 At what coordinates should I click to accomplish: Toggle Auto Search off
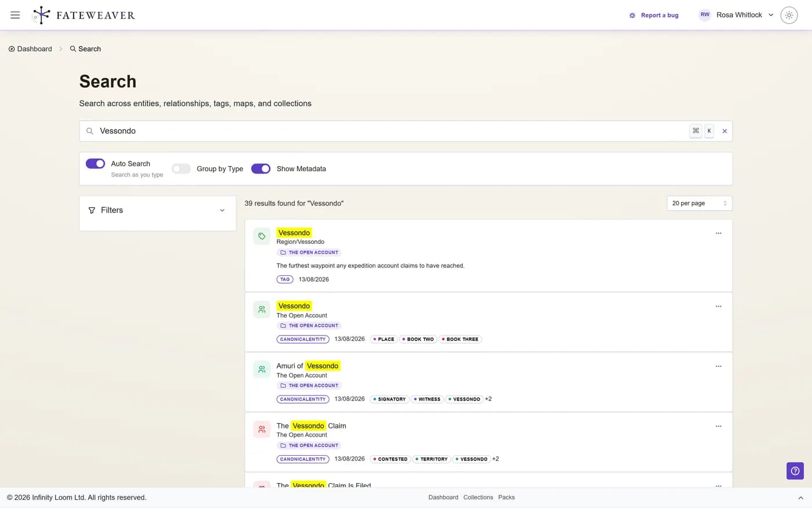coord(96,164)
